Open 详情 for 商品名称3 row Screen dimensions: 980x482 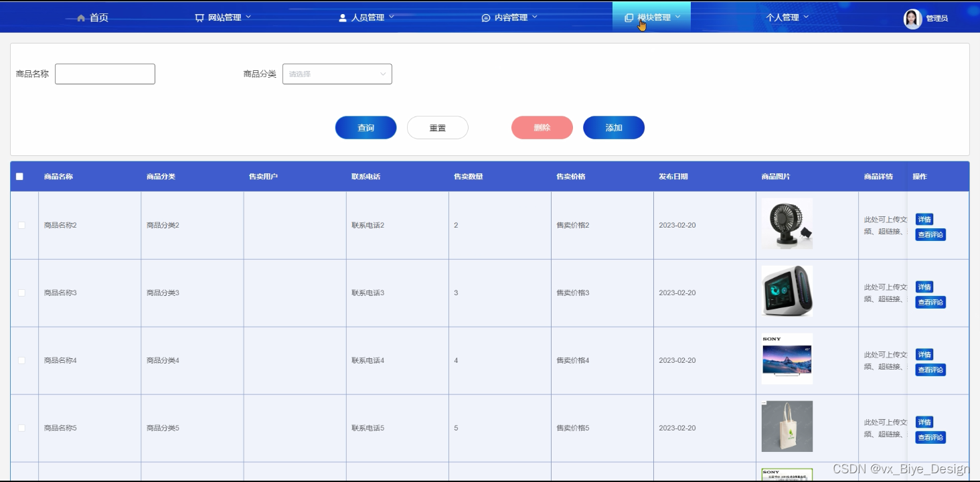point(924,287)
